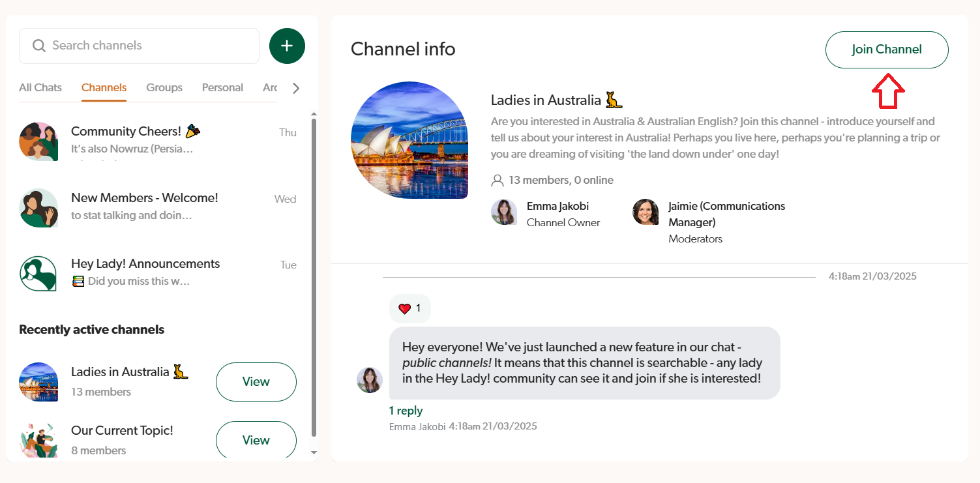Click the 13 members, 0 online text
Screen dimensions: 980x483
pyautogui.click(x=561, y=180)
